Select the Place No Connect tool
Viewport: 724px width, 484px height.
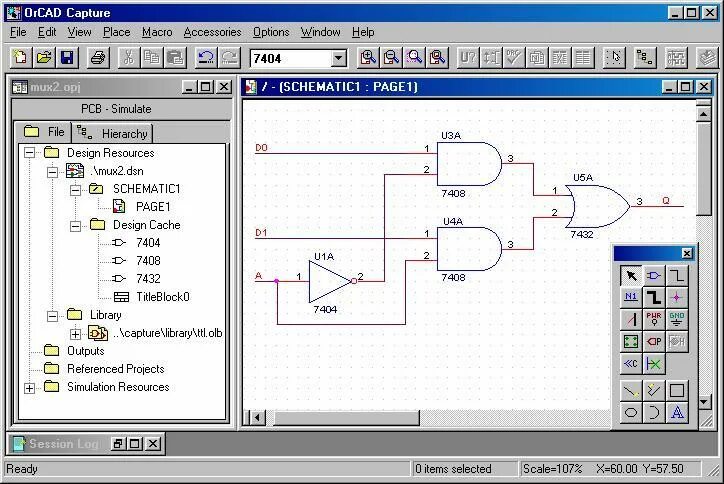click(654, 363)
